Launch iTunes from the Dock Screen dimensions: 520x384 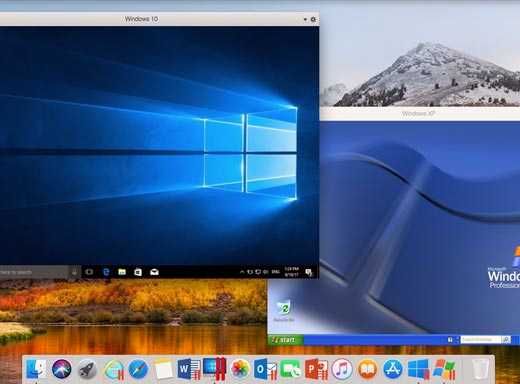pyautogui.click(x=342, y=369)
